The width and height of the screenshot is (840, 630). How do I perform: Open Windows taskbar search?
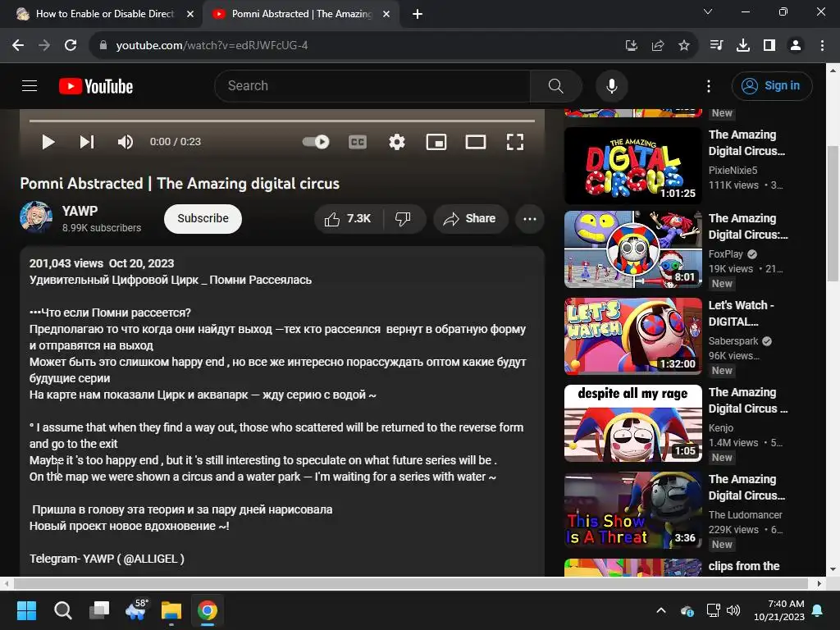pos(62,610)
